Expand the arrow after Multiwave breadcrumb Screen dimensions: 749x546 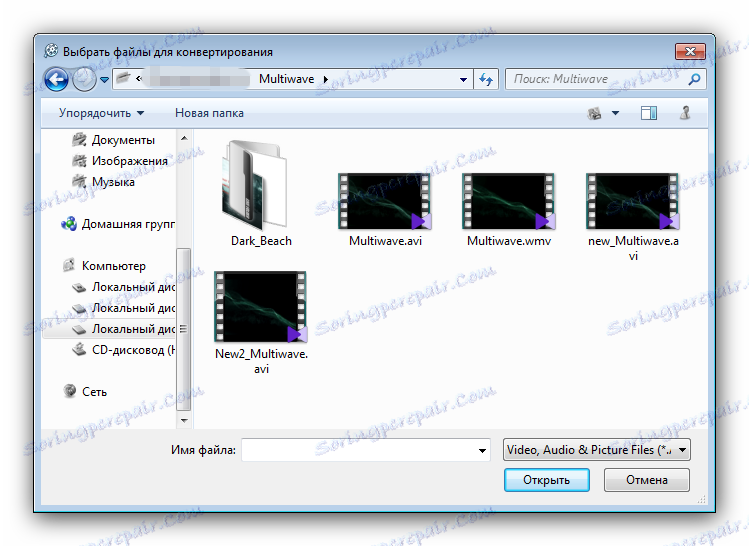326,79
